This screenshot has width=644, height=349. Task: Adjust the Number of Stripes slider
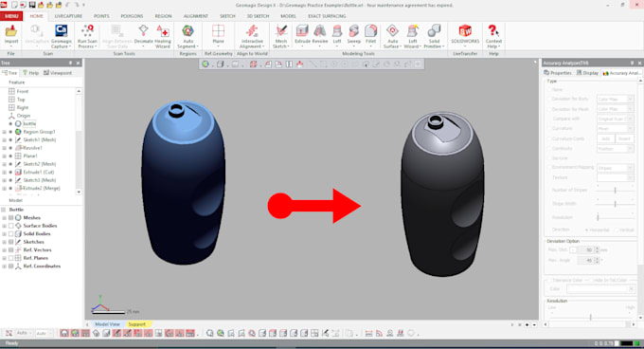(x=615, y=190)
